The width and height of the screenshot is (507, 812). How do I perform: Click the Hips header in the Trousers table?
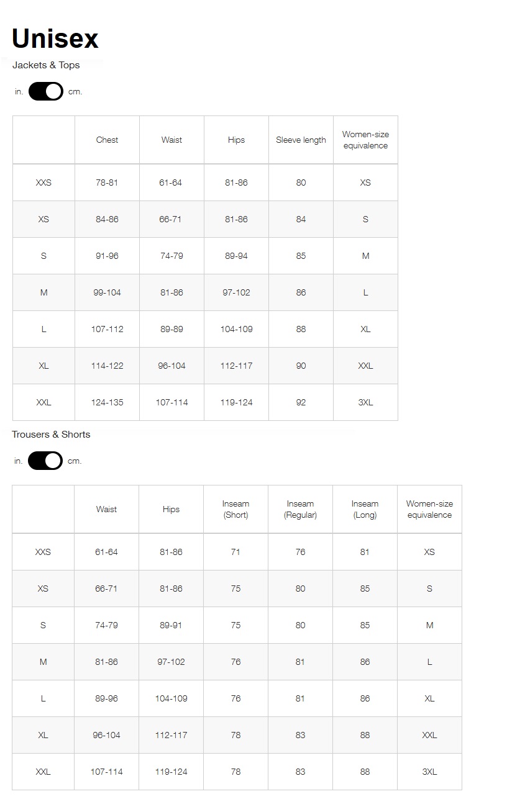coord(171,510)
